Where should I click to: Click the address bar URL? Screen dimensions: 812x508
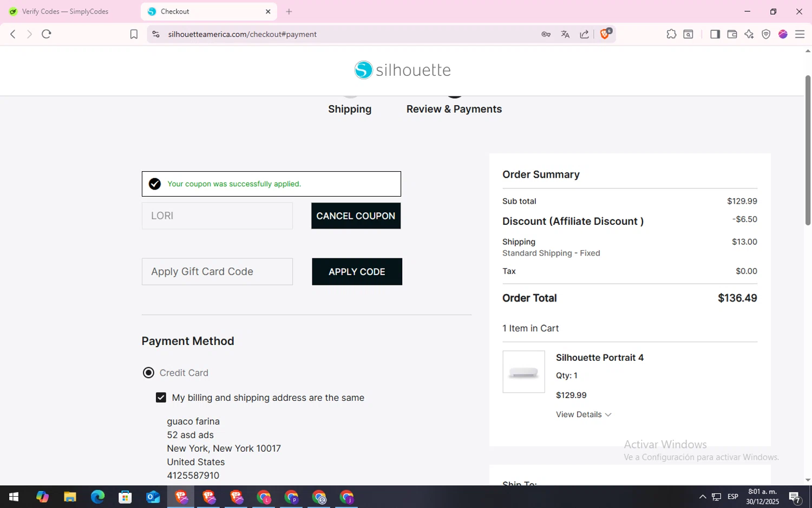242,34
